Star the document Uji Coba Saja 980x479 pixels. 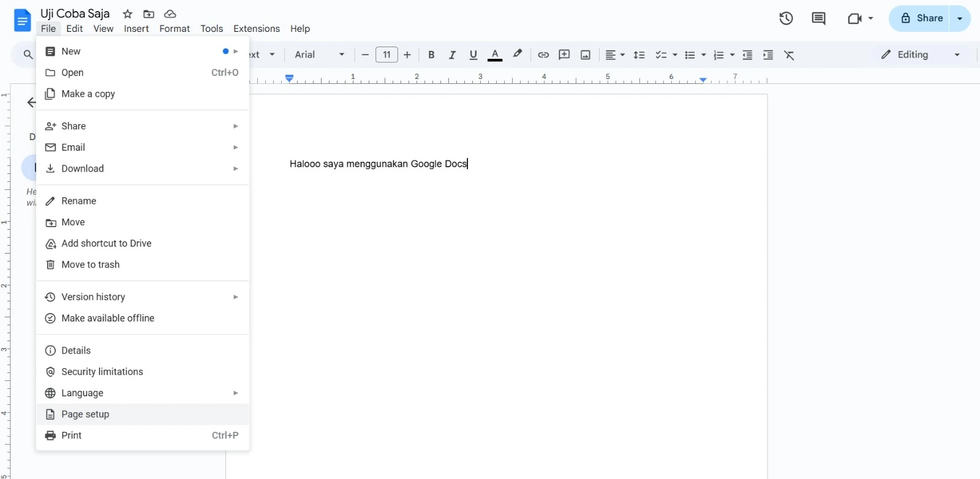(x=127, y=13)
